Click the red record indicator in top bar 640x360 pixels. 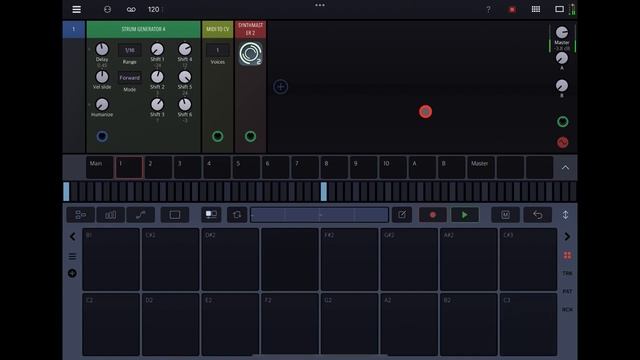[512, 9]
